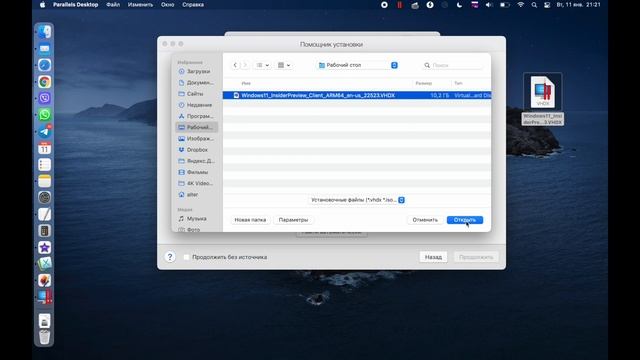
Task: Launch Calculator from the dock
Action: (44, 231)
